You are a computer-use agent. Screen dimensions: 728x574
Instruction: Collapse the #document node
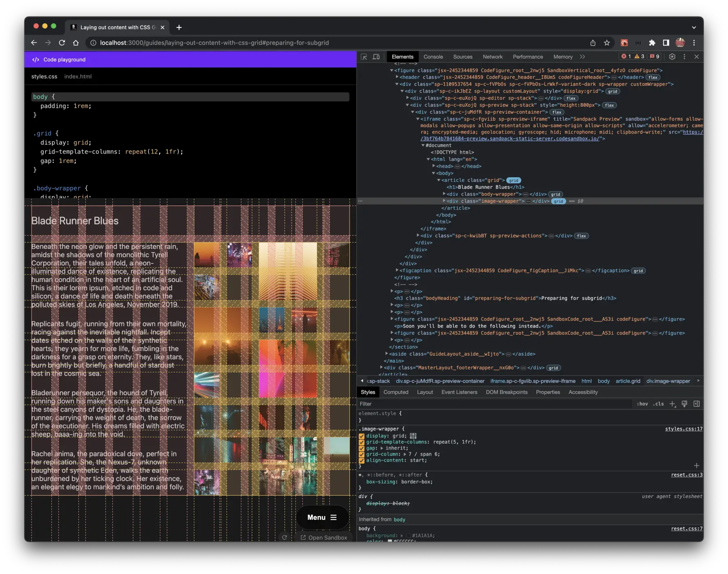423,145
